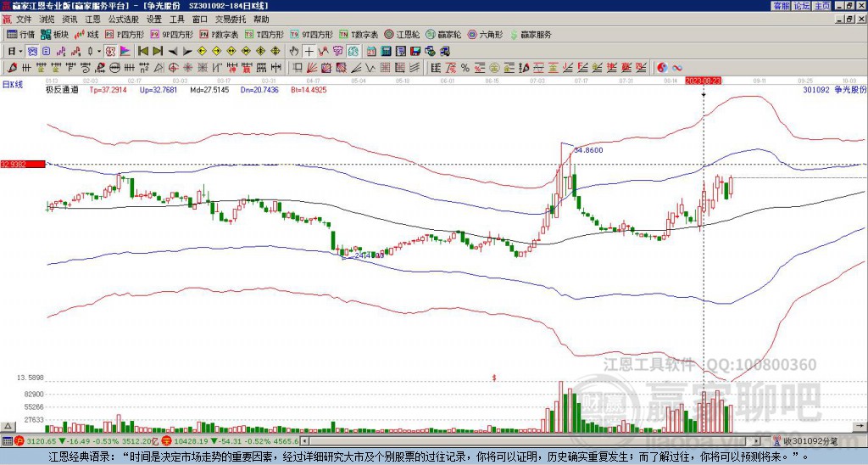Expand the candlestick style dropdown arrow
The width and height of the screenshot is (868, 465).
[x=99, y=52]
